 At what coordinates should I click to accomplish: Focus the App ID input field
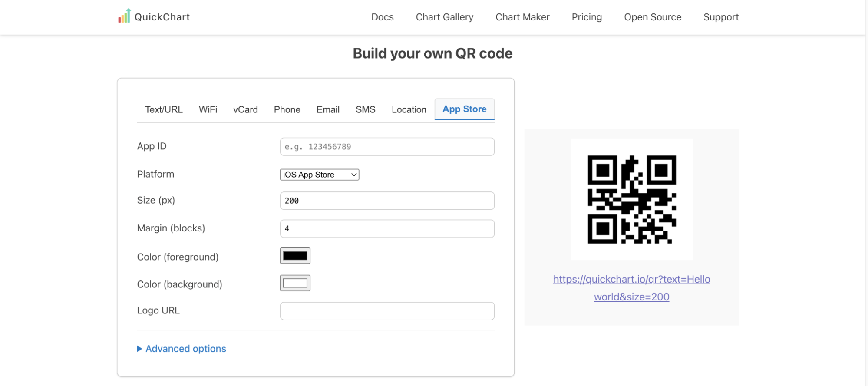click(387, 147)
